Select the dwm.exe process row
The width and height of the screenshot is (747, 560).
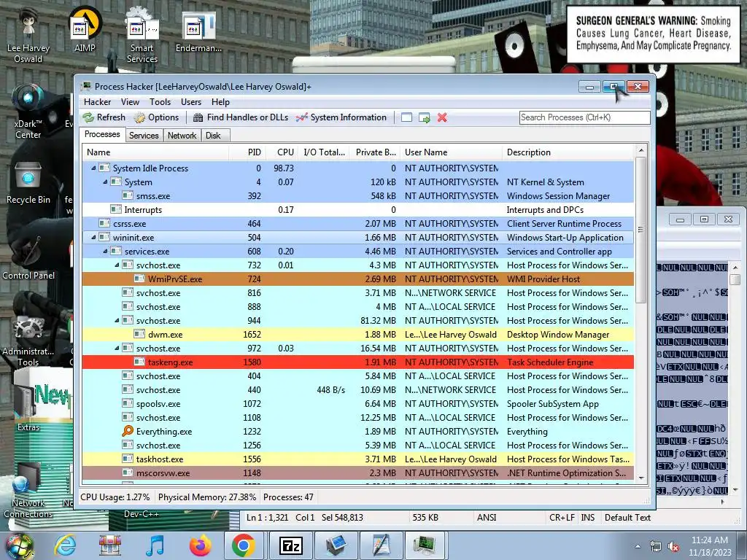357,334
